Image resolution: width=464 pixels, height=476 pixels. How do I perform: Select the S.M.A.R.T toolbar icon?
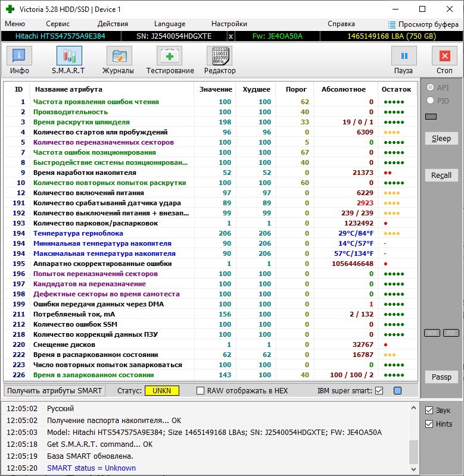click(69, 56)
